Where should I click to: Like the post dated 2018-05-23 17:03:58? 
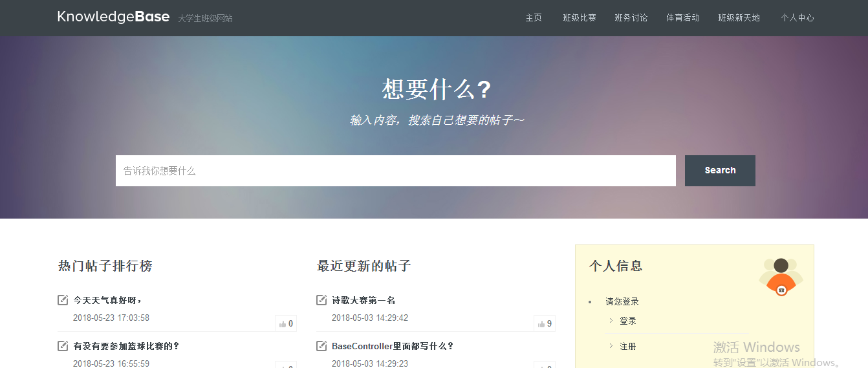pos(286,323)
